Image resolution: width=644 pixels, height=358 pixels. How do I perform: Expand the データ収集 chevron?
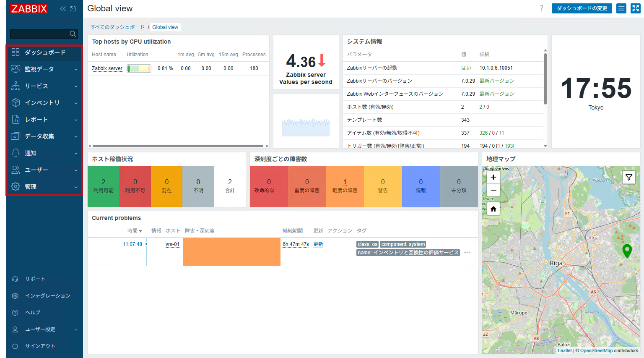[x=76, y=137]
